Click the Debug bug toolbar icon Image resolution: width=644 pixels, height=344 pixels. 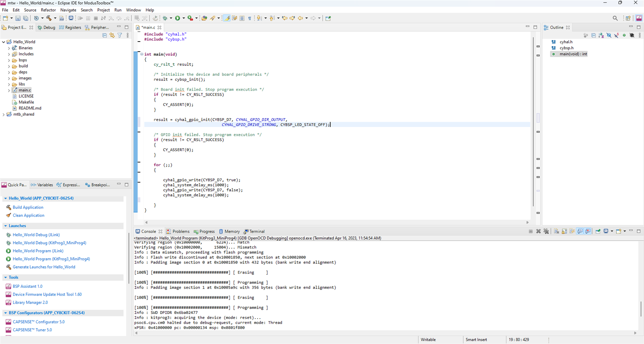165,18
